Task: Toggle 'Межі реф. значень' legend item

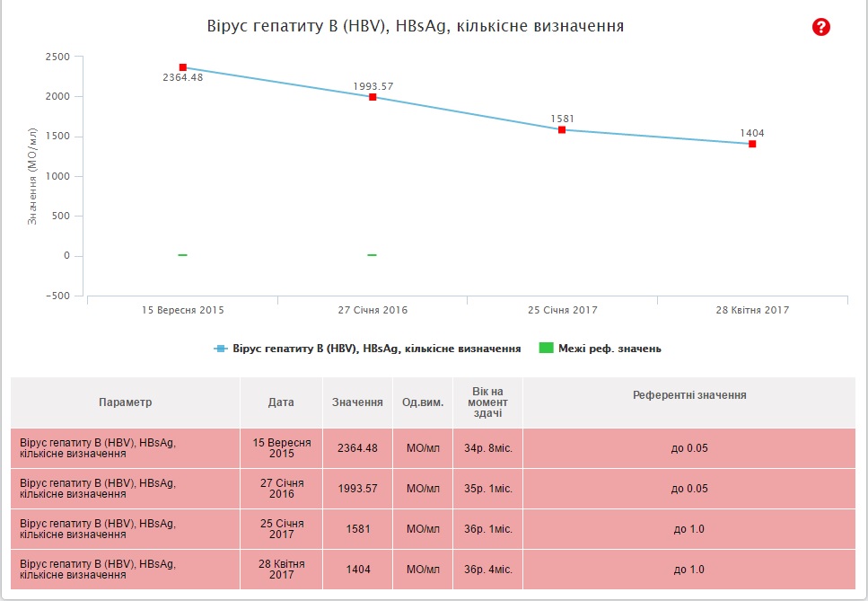Action: (609, 349)
